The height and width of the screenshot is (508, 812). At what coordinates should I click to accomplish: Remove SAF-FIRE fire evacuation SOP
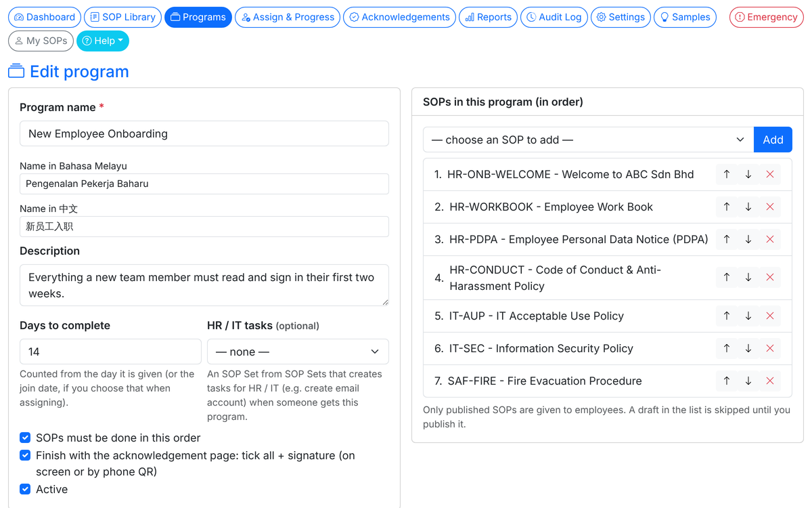pyautogui.click(x=770, y=381)
